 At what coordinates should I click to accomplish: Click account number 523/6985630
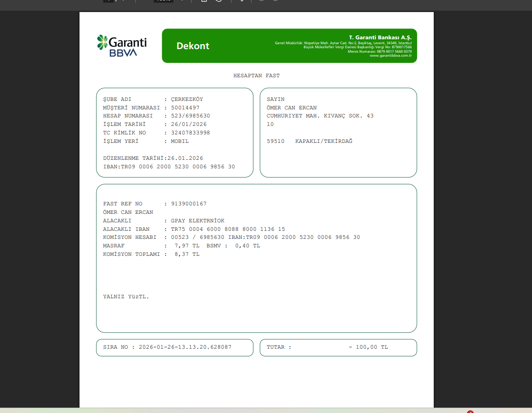(190, 116)
